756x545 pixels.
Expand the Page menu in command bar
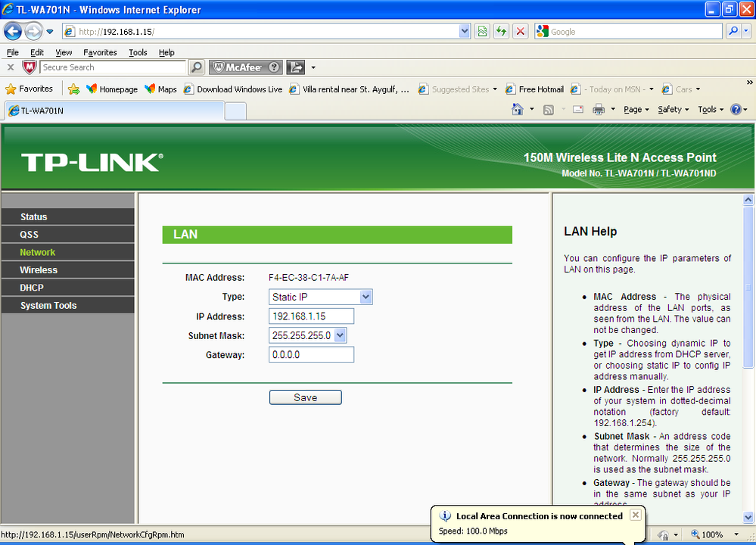(x=636, y=110)
